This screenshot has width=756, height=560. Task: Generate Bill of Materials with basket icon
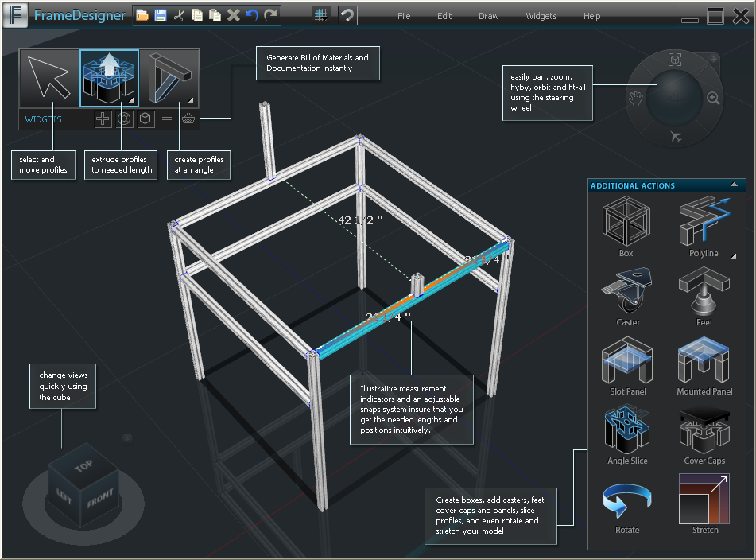tap(188, 119)
